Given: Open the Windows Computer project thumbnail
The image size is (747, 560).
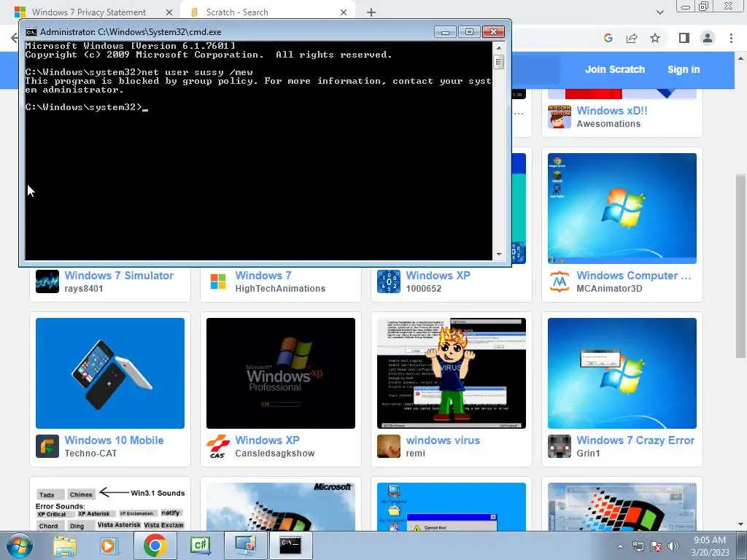Looking at the screenshot, I should coord(622,208).
